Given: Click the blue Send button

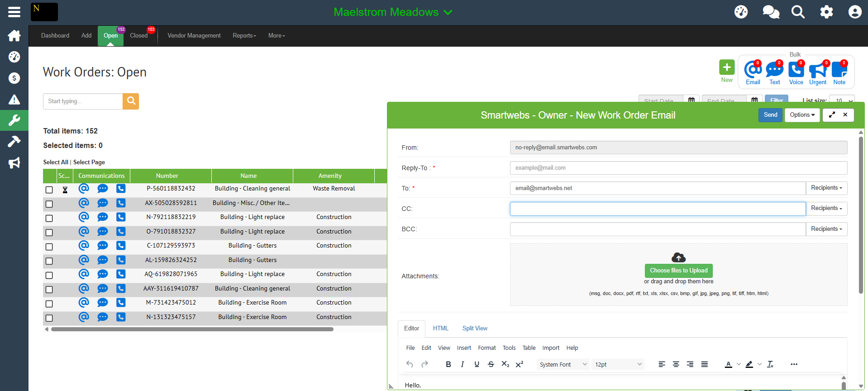Looking at the screenshot, I should pos(770,115).
